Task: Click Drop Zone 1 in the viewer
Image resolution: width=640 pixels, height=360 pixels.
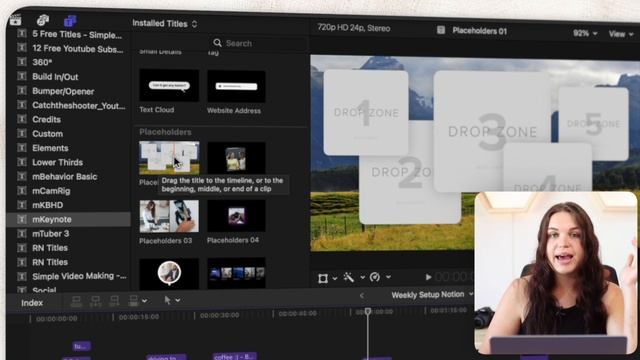Action: click(x=366, y=112)
